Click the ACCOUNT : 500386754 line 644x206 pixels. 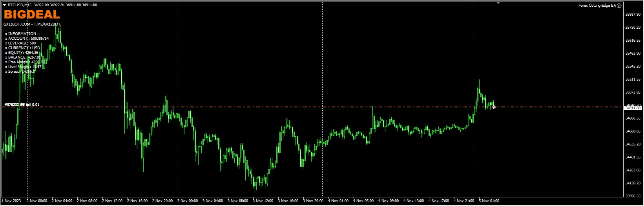(27, 39)
